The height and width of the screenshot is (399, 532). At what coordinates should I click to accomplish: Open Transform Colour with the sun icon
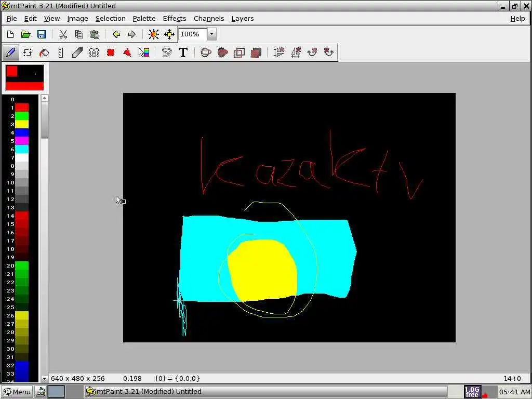click(154, 34)
